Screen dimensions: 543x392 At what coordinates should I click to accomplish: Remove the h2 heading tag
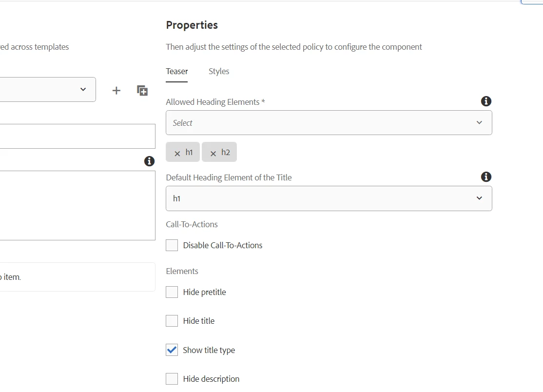coord(213,153)
